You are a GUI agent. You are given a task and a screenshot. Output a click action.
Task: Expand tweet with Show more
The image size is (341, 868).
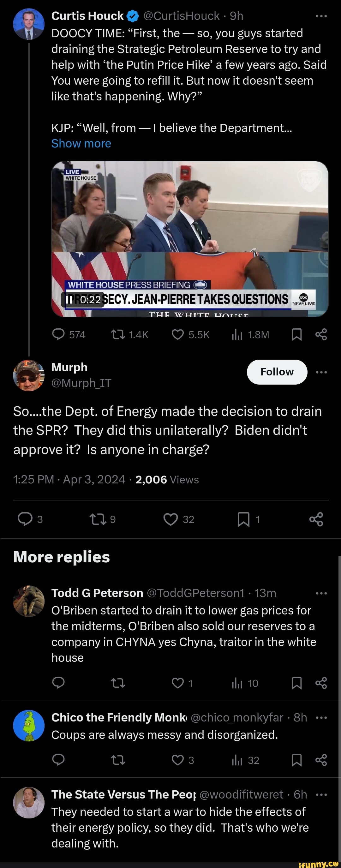click(x=81, y=144)
